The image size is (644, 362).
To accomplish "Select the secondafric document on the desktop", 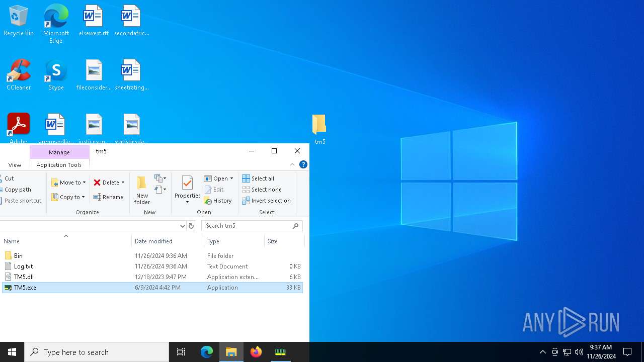I will 131,21.
